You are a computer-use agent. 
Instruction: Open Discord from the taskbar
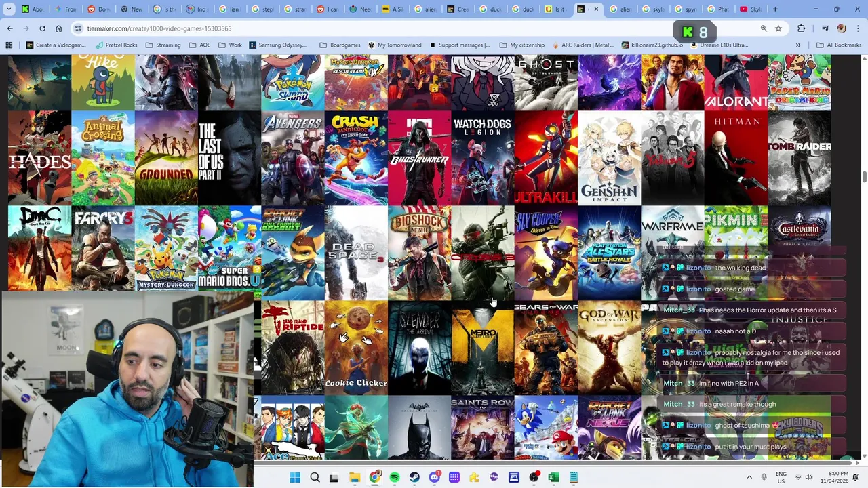point(435,478)
